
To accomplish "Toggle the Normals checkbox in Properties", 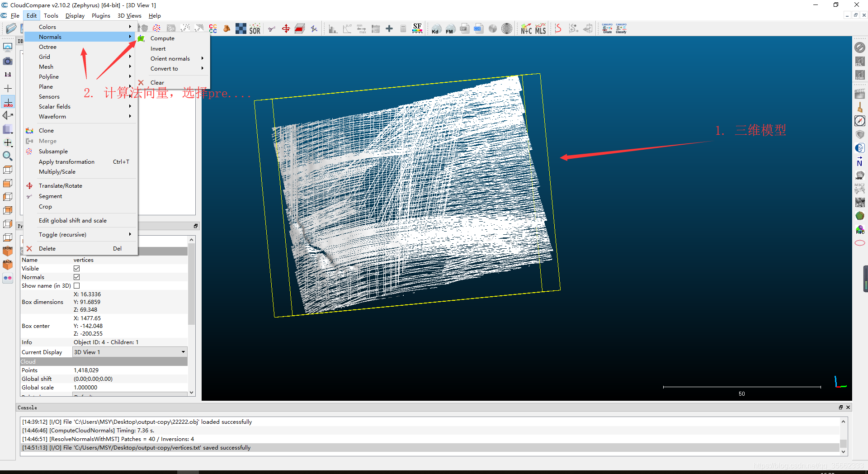I will [77, 277].
